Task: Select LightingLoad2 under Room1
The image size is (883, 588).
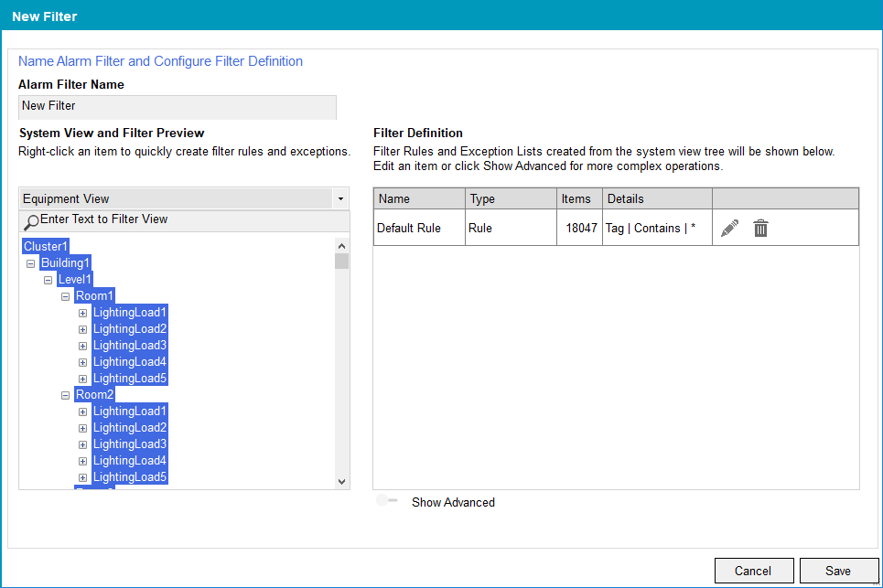Action: coord(130,329)
